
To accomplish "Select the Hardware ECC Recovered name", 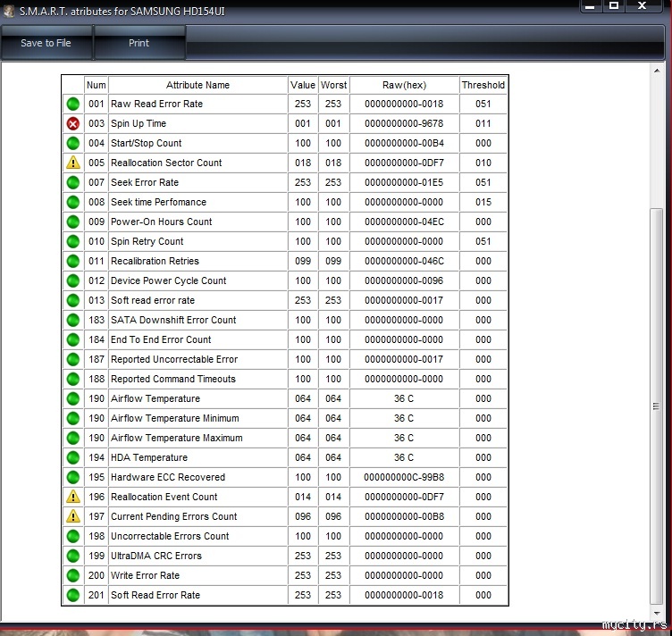I will [x=168, y=477].
